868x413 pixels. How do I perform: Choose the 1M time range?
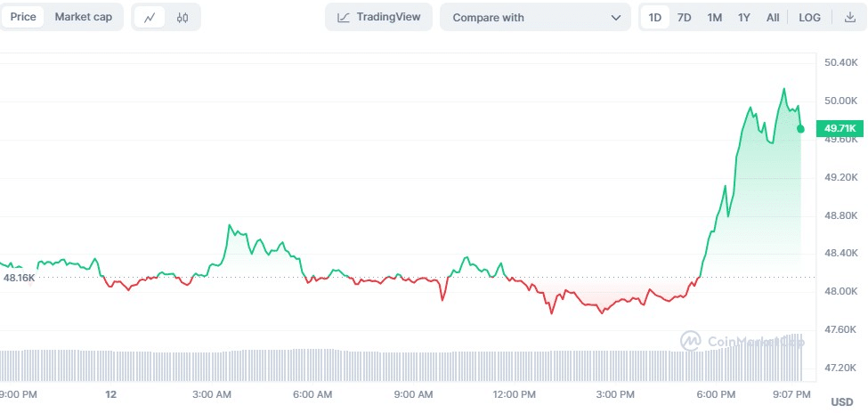tap(714, 17)
